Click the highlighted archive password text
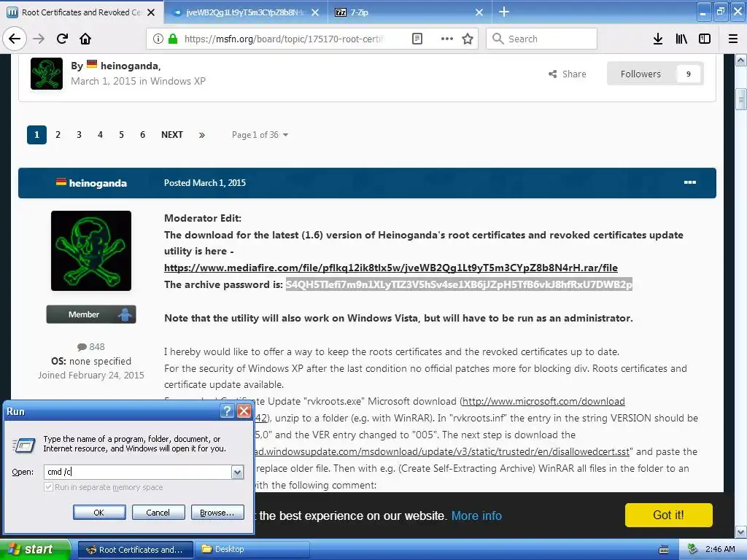This screenshot has height=560, width=747. pos(459,284)
